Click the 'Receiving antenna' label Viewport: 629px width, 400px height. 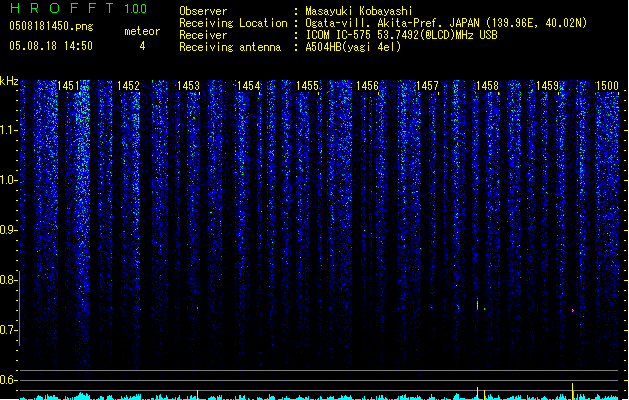230,47
